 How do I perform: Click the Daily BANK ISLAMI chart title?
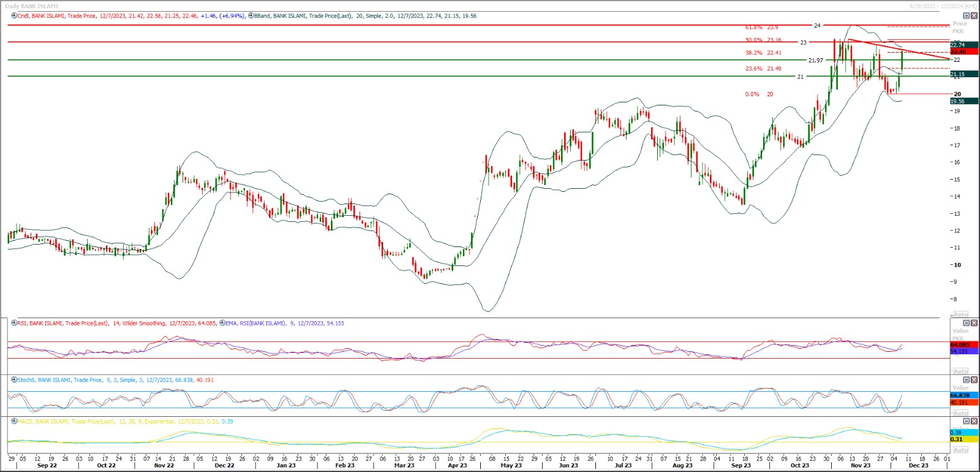coord(32,6)
